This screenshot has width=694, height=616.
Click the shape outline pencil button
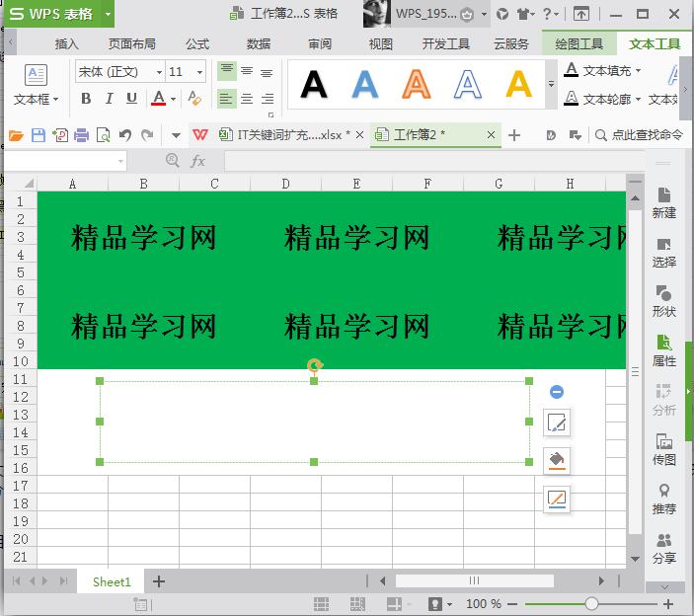tap(557, 500)
